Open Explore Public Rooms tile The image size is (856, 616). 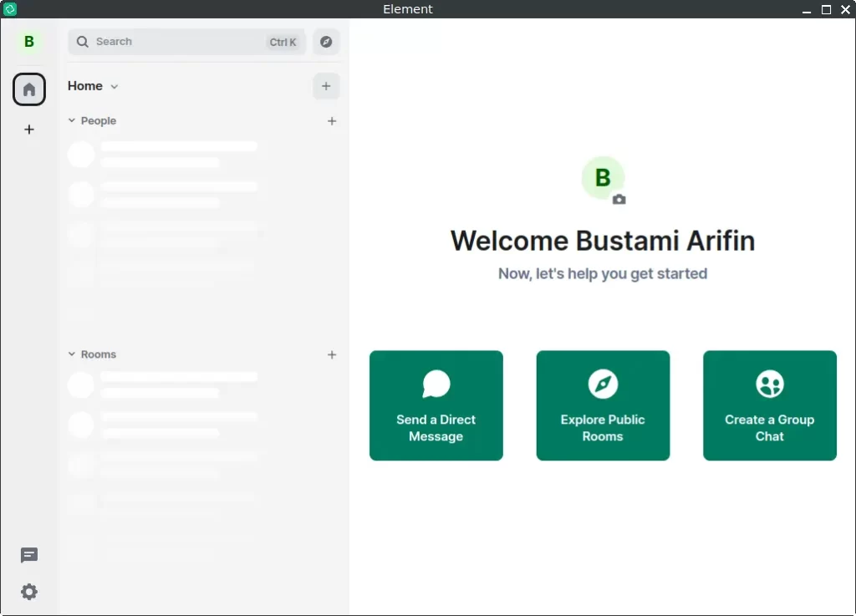(603, 405)
